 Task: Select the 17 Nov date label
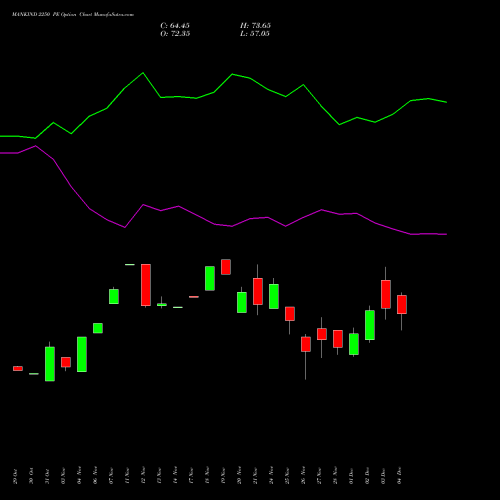pyautogui.click(x=191, y=476)
